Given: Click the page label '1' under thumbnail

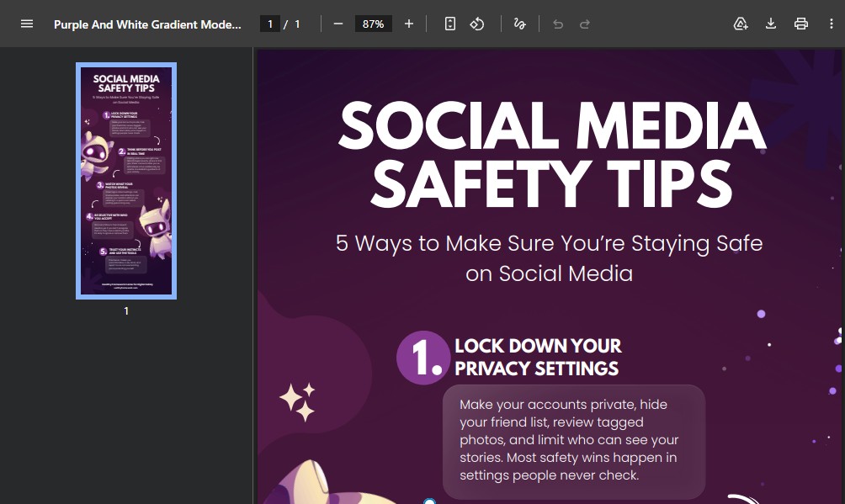Looking at the screenshot, I should (x=126, y=311).
